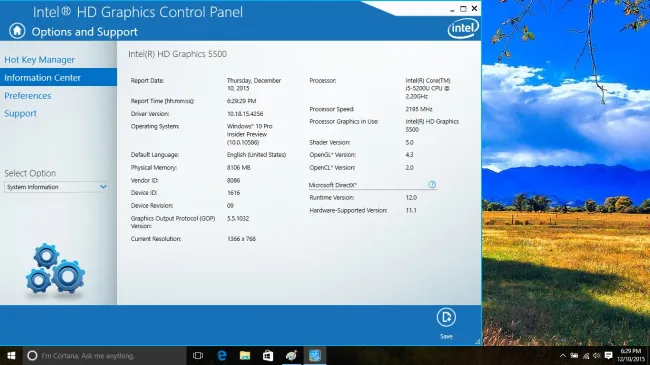Open Task View on the taskbar

coord(198,355)
